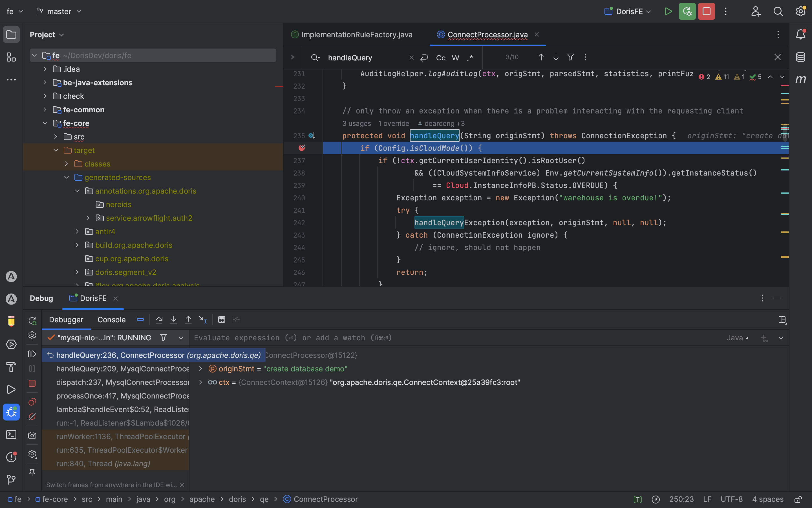The width and height of the screenshot is (812, 508).
Task: Select frame dispatch:237 in call stack
Action: [115, 382]
